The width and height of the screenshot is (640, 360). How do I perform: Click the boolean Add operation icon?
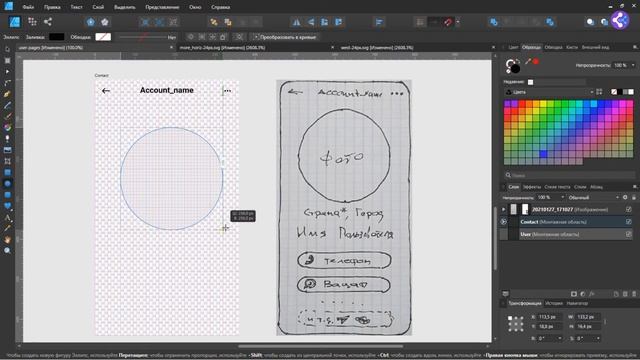tap(493, 22)
